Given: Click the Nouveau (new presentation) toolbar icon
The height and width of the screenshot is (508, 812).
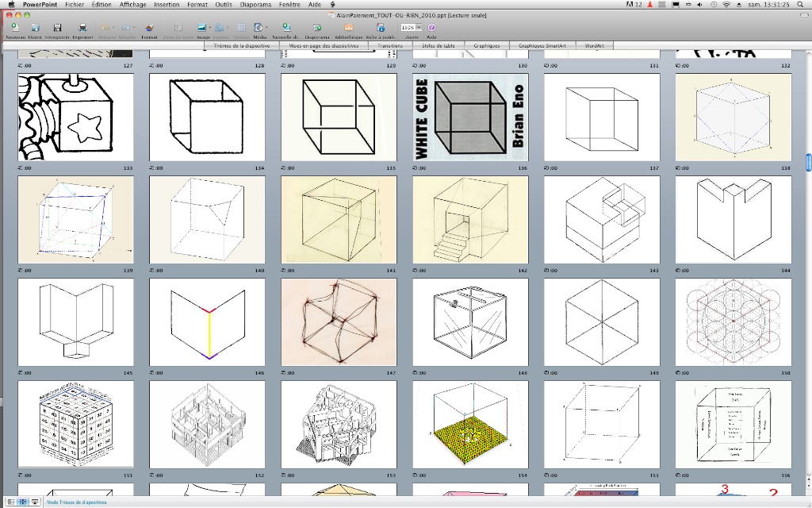Looking at the screenshot, I should click(15, 28).
